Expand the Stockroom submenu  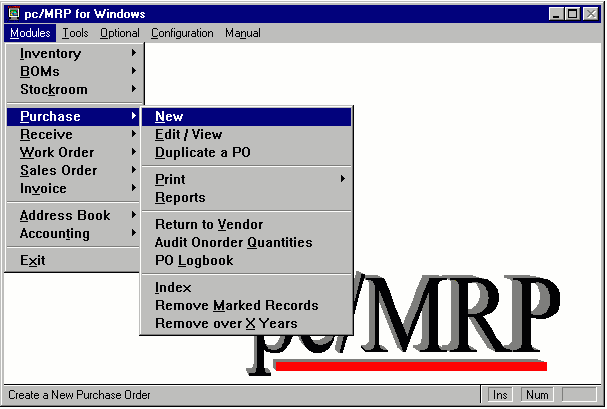click(x=73, y=89)
